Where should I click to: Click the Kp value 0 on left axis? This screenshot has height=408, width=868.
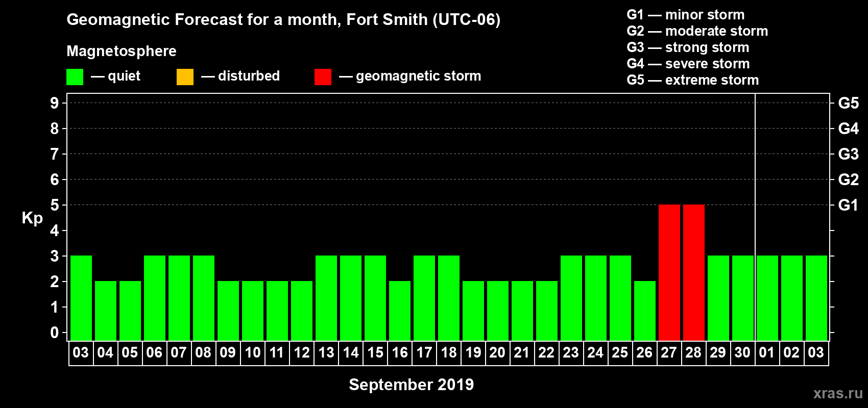tap(55, 333)
